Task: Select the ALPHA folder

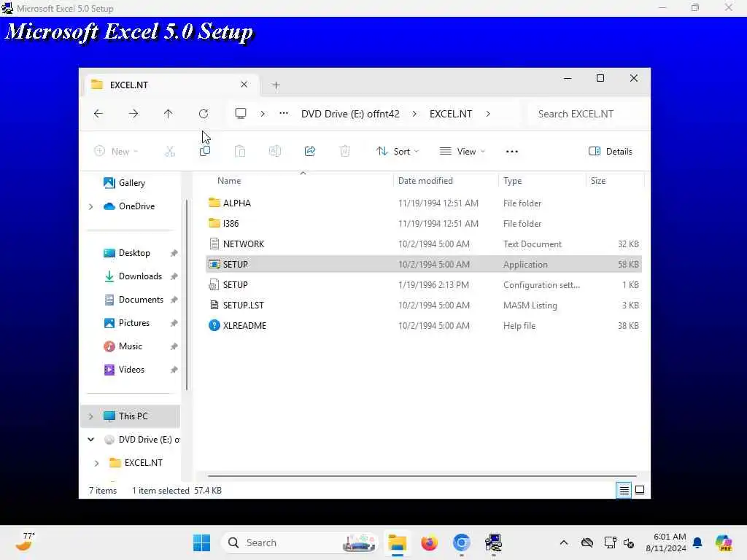Action: (424, 203)
